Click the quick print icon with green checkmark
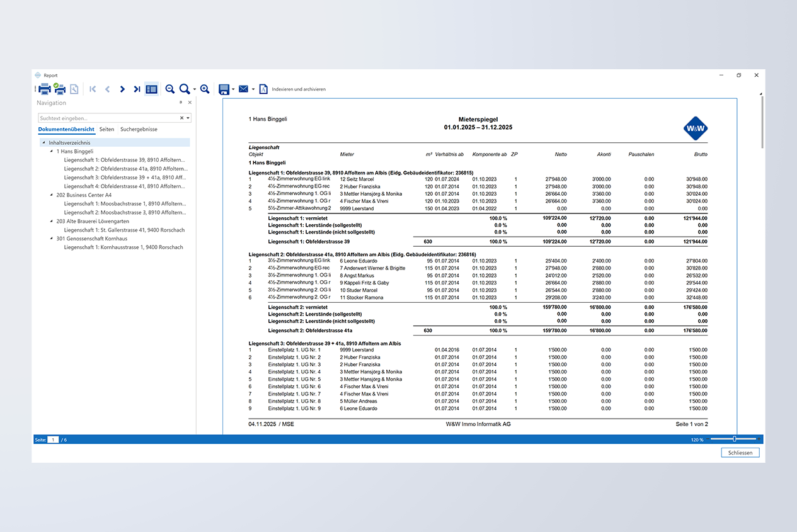The height and width of the screenshot is (532, 797). pos(60,89)
